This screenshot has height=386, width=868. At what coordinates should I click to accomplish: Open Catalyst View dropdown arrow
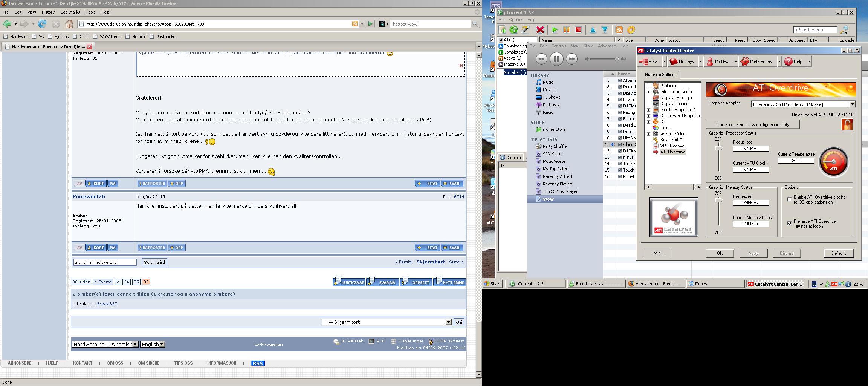[665, 61]
